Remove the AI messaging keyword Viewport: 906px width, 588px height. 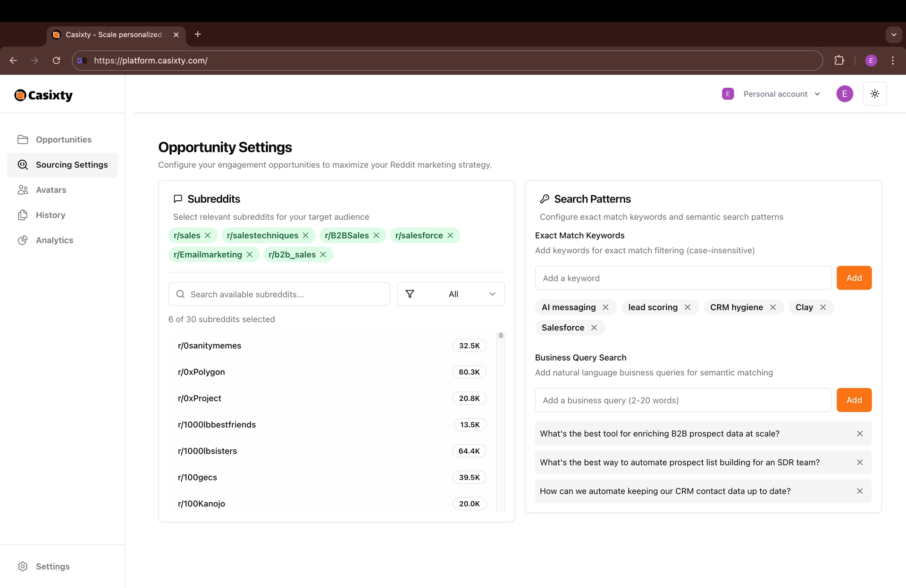pos(605,307)
